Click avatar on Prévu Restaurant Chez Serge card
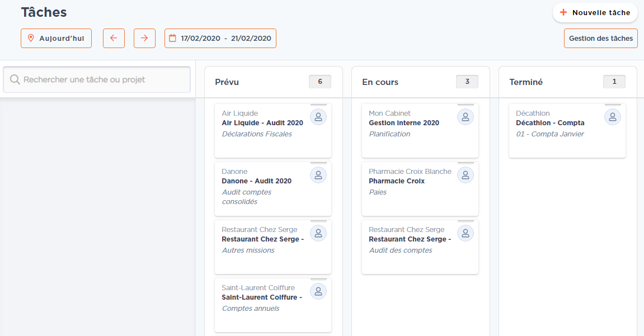The width and height of the screenshot is (644, 336). pos(318,234)
